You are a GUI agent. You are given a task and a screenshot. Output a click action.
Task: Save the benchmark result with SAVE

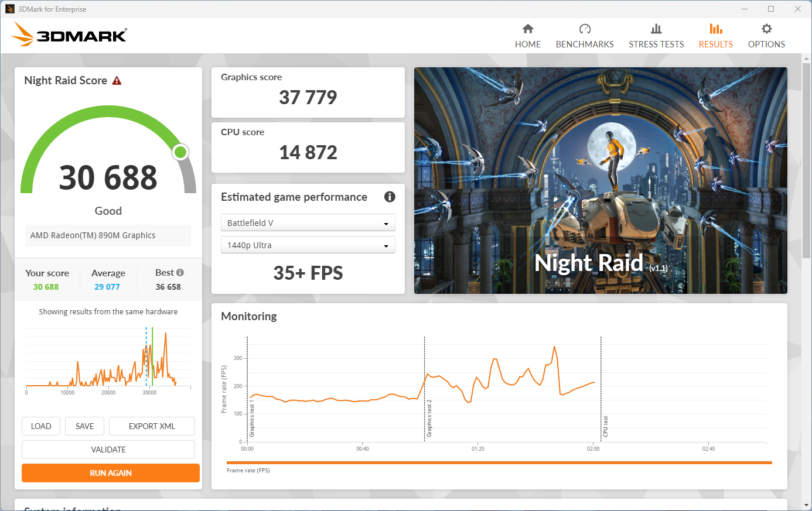(84, 426)
